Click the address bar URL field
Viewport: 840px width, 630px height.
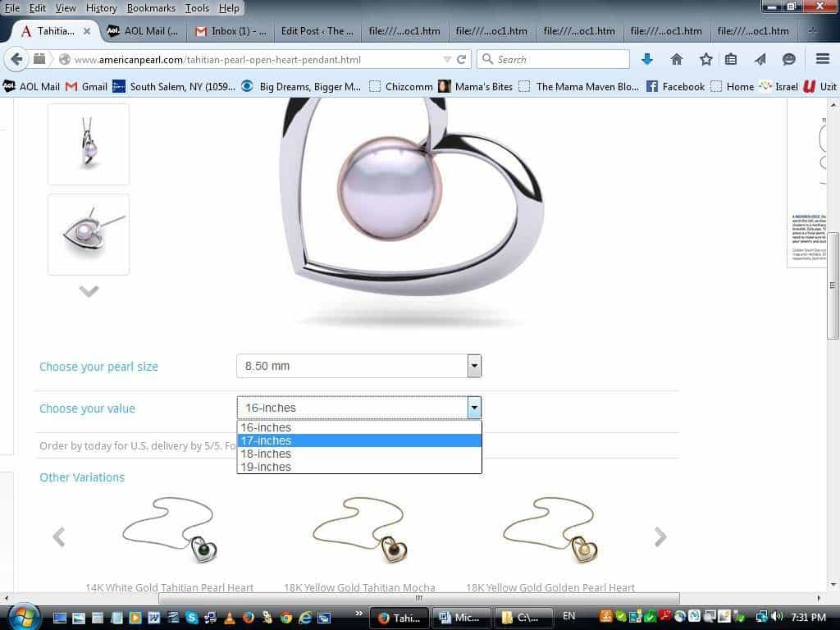click(x=257, y=59)
